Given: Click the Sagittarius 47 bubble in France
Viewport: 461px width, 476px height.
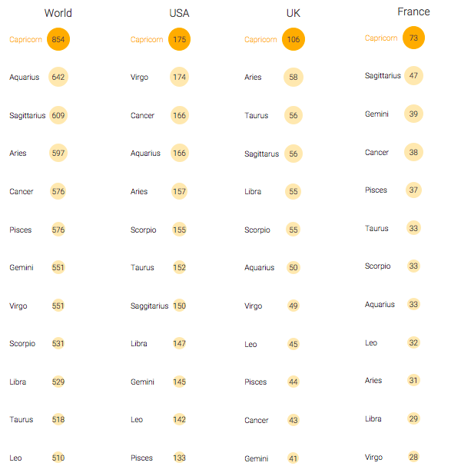Looking at the screenshot, I should 413,75.
